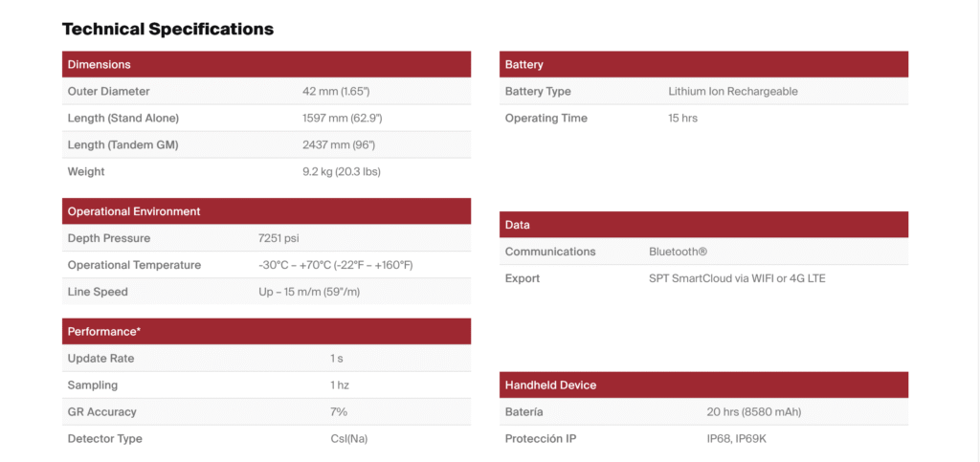Screen dimensions: 980x462
Task: Click the Length (Tandem GM) label
Action: pos(122,145)
